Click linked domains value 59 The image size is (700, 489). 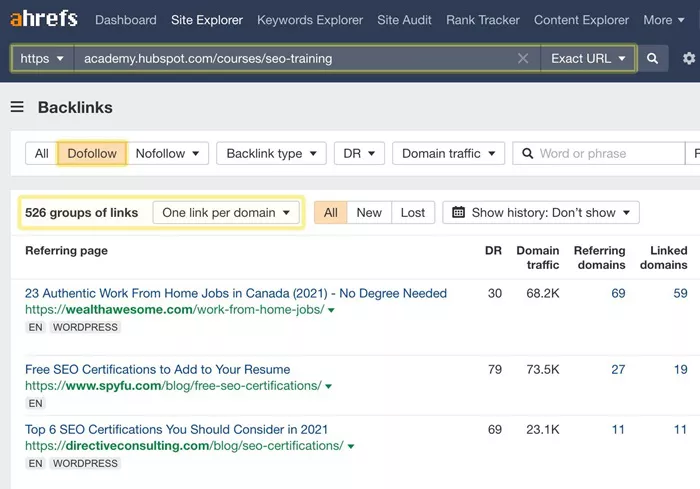point(680,293)
